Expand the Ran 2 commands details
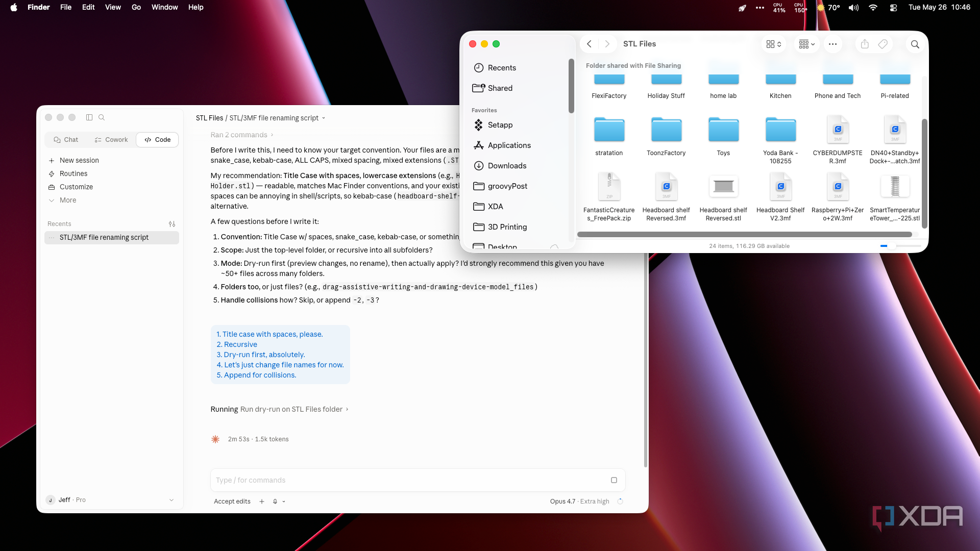Image resolution: width=980 pixels, height=551 pixels. (x=242, y=135)
